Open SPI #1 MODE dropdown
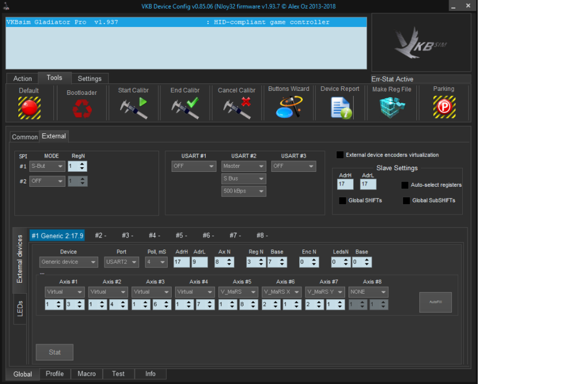588x384 pixels. click(x=47, y=166)
